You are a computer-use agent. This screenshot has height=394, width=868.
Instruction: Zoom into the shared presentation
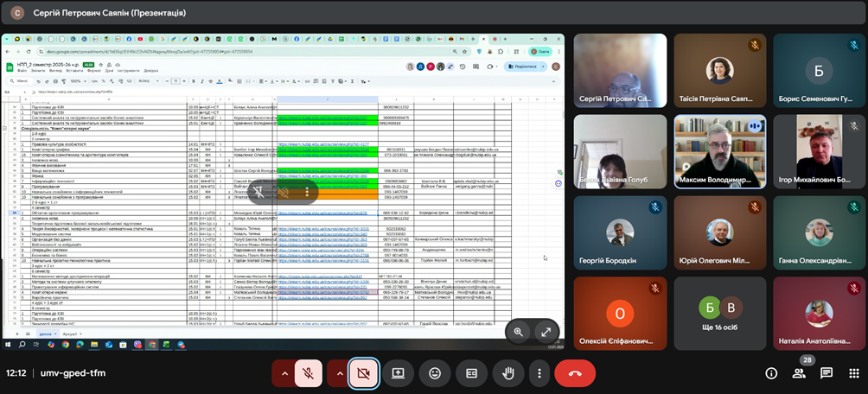519,331
